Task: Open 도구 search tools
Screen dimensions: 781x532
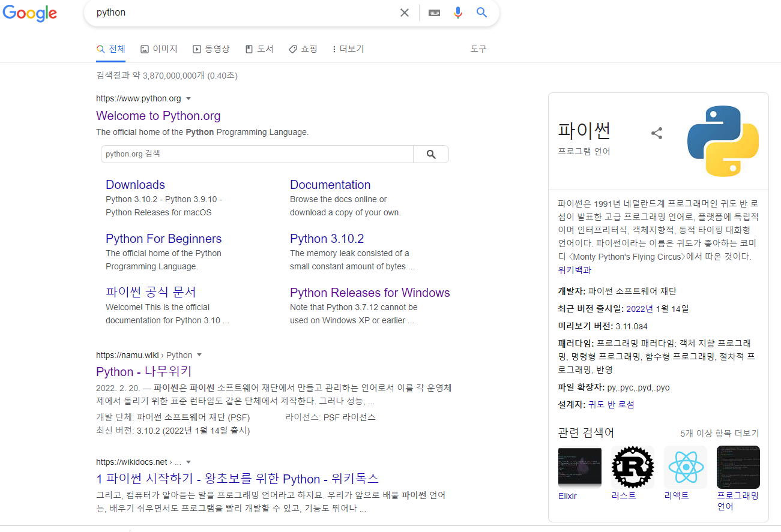Action: coord(478,49)
